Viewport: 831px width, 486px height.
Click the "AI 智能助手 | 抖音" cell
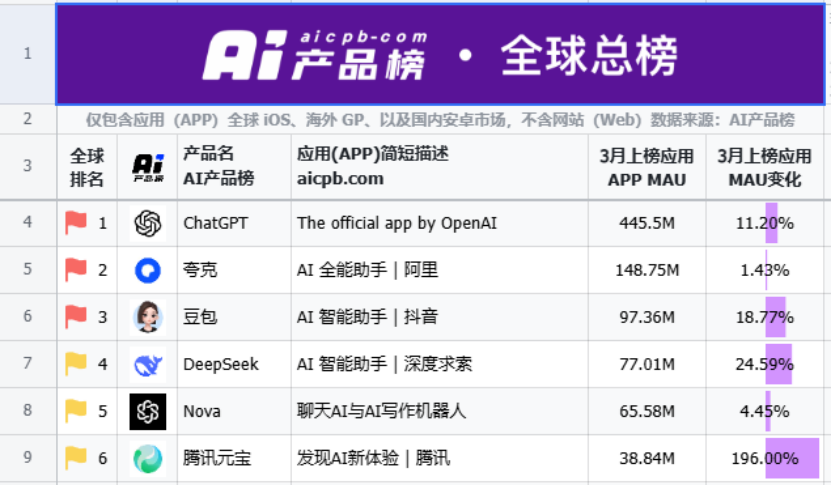pyautogui.click(x=439, y=317)
